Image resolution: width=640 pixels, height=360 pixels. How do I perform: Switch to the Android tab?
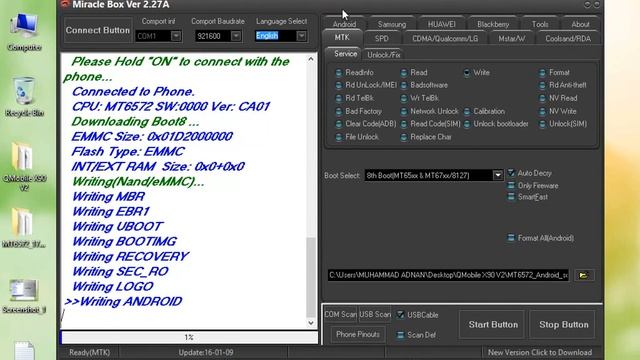pyautogui.click(x=344, y=24)
